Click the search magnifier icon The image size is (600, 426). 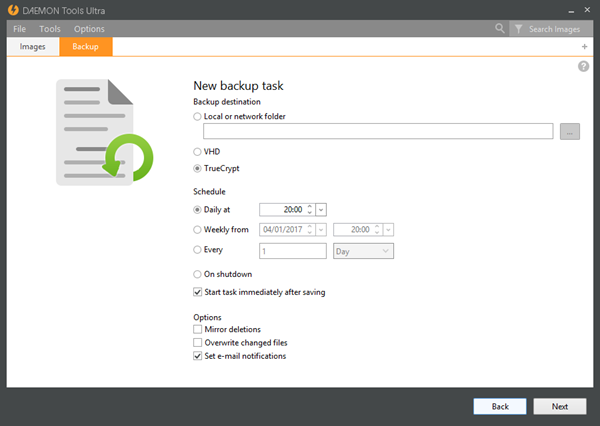[499, 28]
